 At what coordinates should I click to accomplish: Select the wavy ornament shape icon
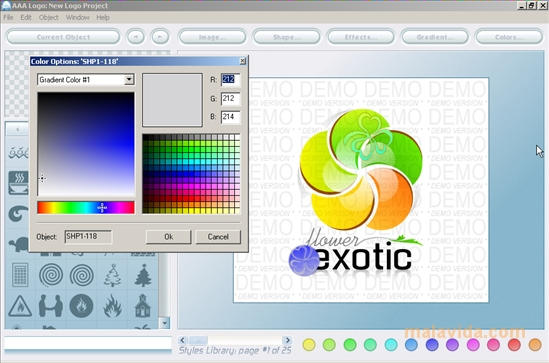coord(18,152)
